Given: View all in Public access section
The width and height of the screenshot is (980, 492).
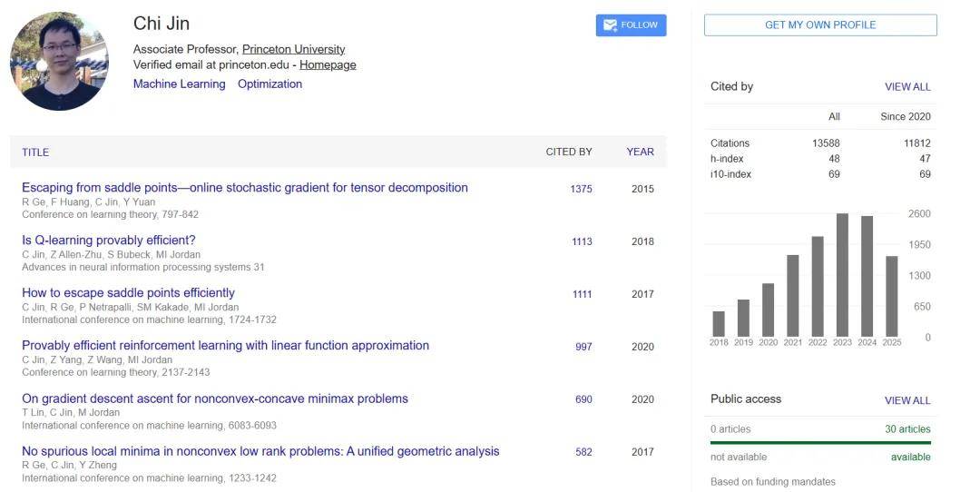Looking at the screenshot, I should (907, 400).
